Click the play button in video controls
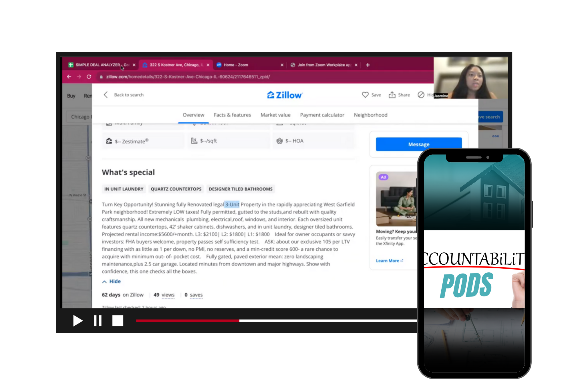This screenshot has height=392, width=572. [78, 321]
